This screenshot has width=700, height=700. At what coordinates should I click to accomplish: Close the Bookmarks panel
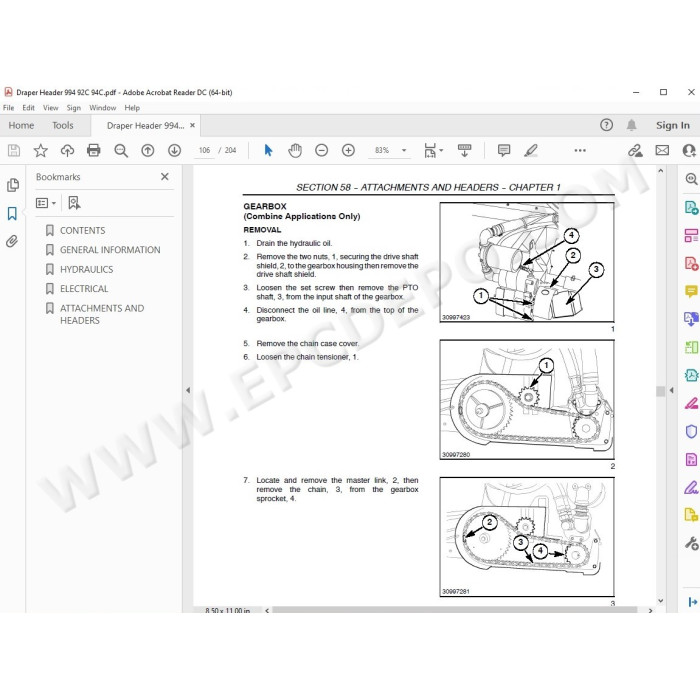[165, 177]
